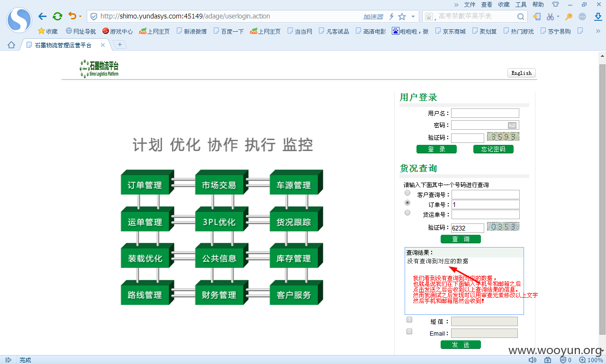Select the 货运单号 radio button

(407, 213)
